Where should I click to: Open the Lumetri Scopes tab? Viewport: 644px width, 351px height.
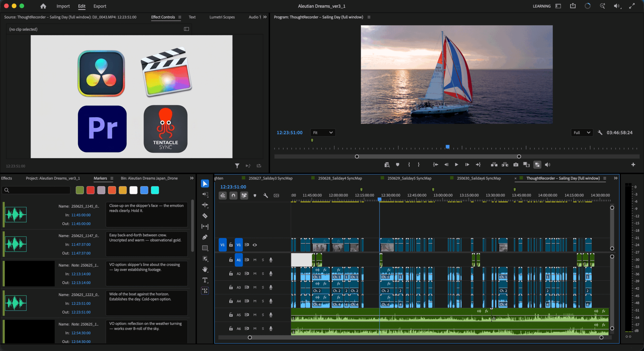click(222, 17)
